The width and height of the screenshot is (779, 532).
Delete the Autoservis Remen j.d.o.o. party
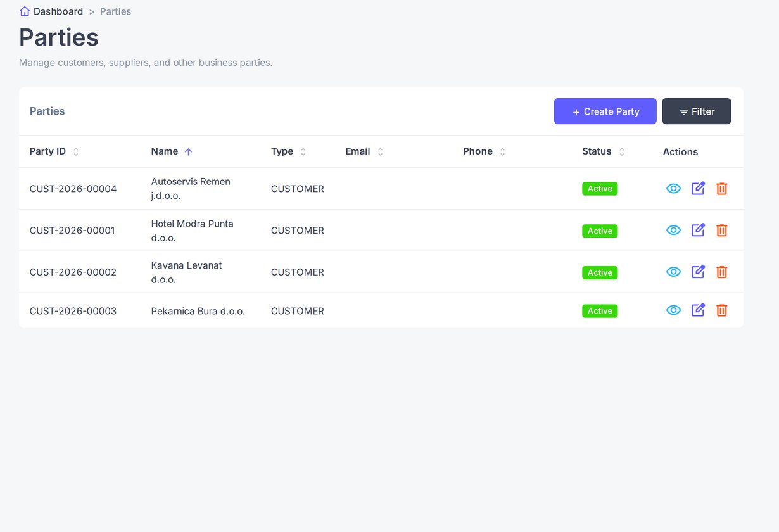(721, 188)
